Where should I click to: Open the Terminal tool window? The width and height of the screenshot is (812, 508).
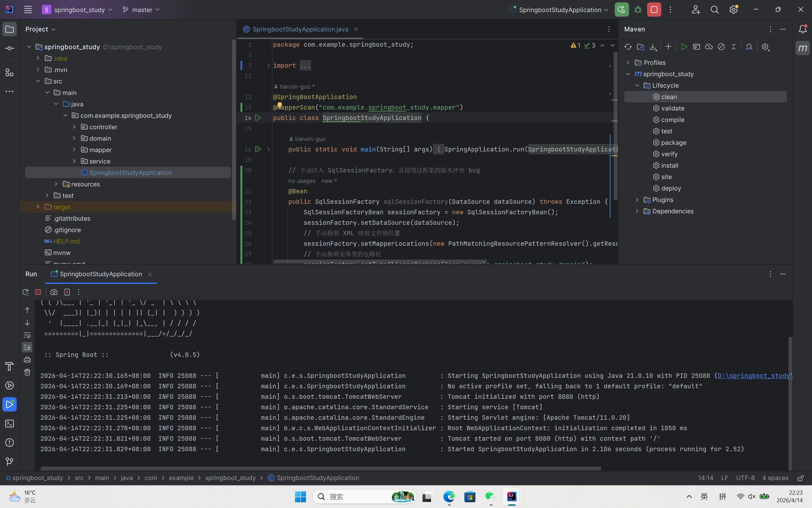pyautogui.click(x=10, y=424)
